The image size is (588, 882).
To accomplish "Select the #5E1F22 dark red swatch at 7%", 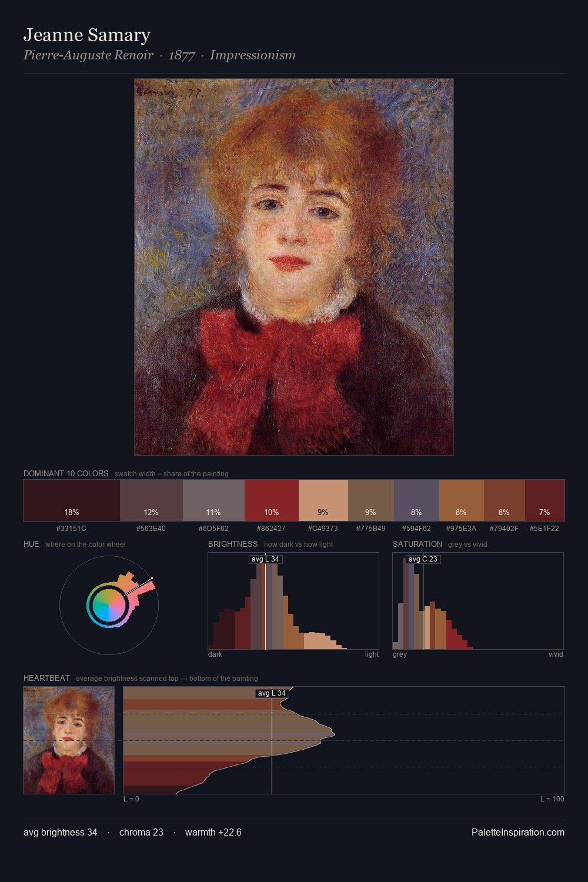I will click(x=544, y=500).
